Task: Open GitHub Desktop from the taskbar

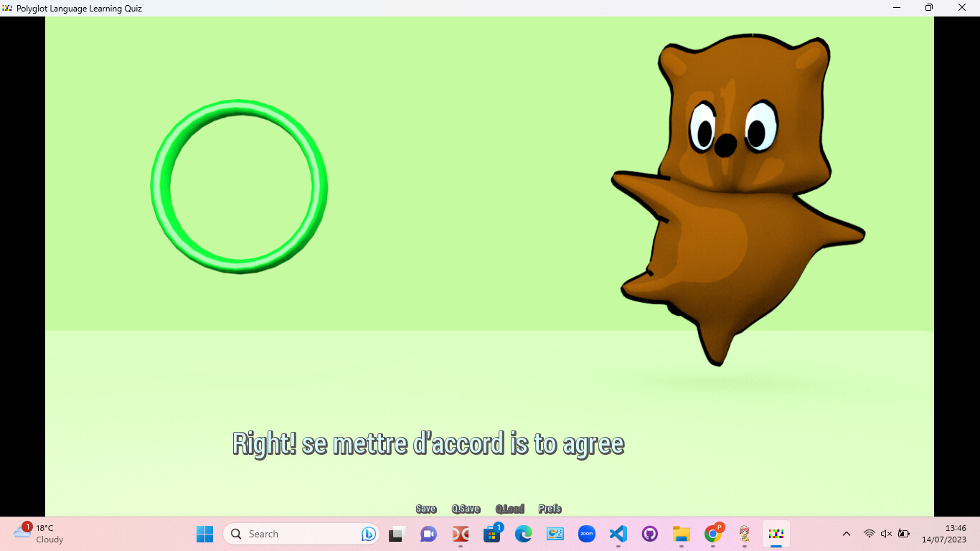Action: [649, 534]
